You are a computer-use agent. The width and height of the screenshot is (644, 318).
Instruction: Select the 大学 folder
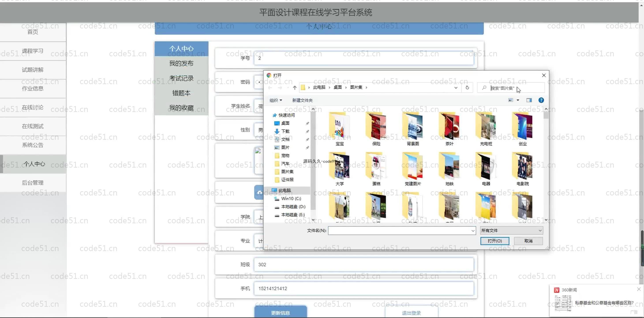339,169
